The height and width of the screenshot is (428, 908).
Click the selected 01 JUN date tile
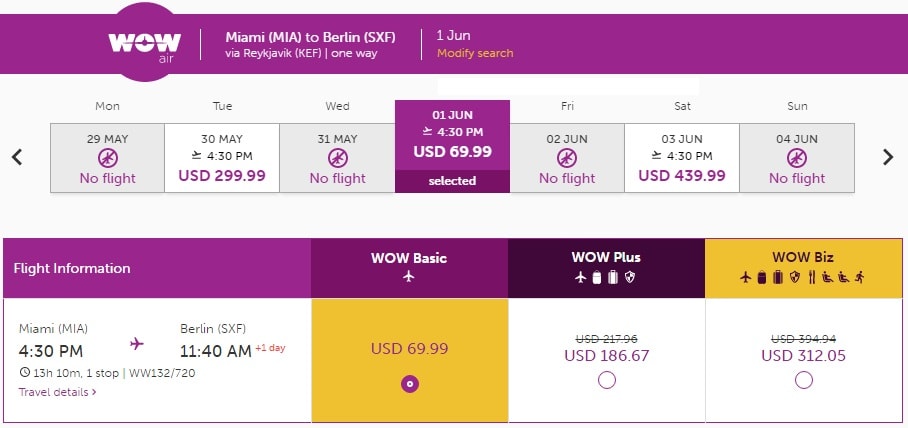click(x=452, y=146)
